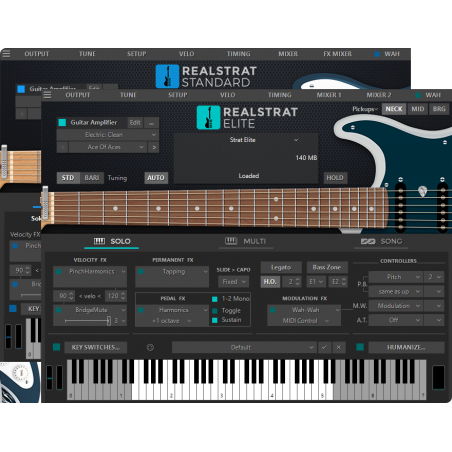Click the KEY SWITCHES button
452x452 pixels.
(x=95, y=347)
